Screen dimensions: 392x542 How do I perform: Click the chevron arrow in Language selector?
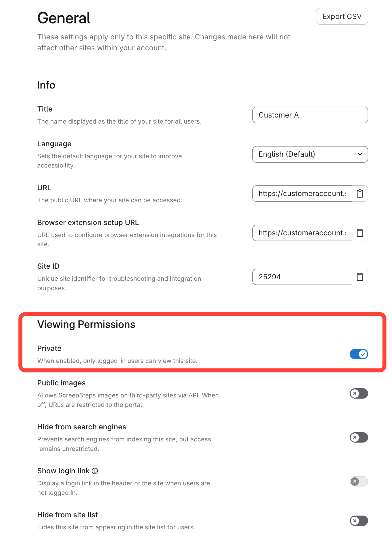coord(360,154)
